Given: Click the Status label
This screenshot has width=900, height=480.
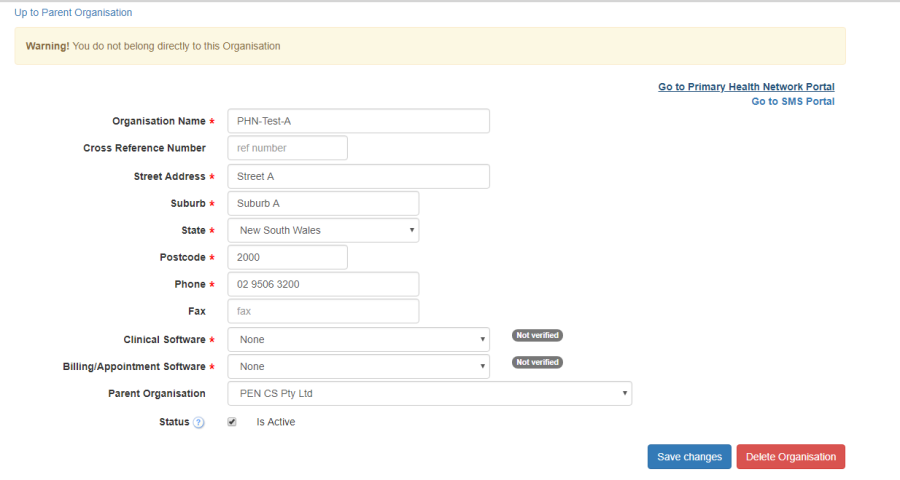Looking at the screenshot, I should (x=174, y=422).
